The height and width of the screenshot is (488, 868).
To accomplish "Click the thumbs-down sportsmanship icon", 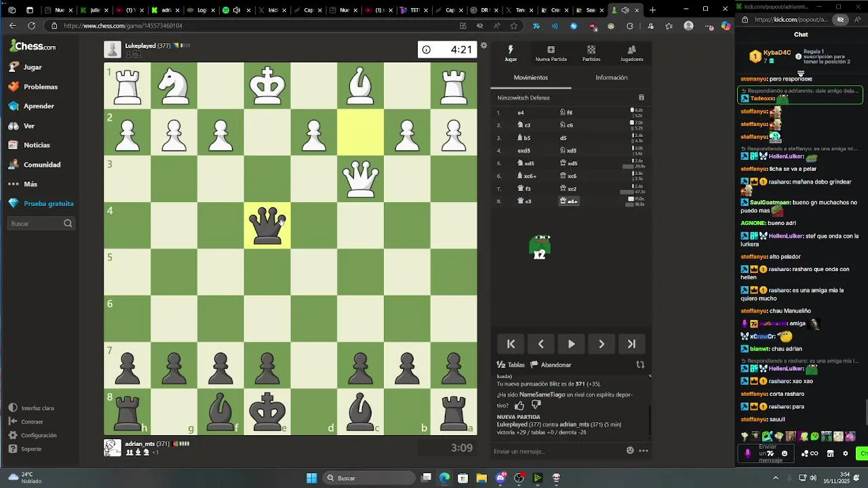I will pos(536,405).
